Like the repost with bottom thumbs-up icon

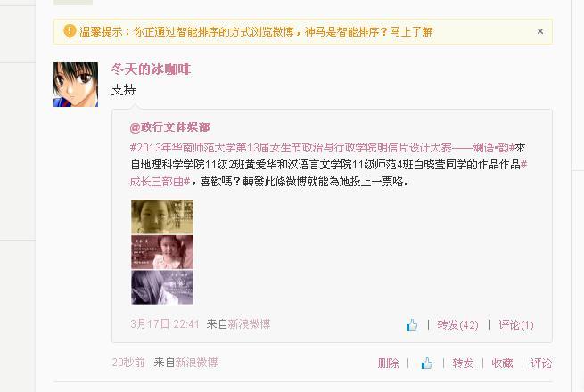427,363
